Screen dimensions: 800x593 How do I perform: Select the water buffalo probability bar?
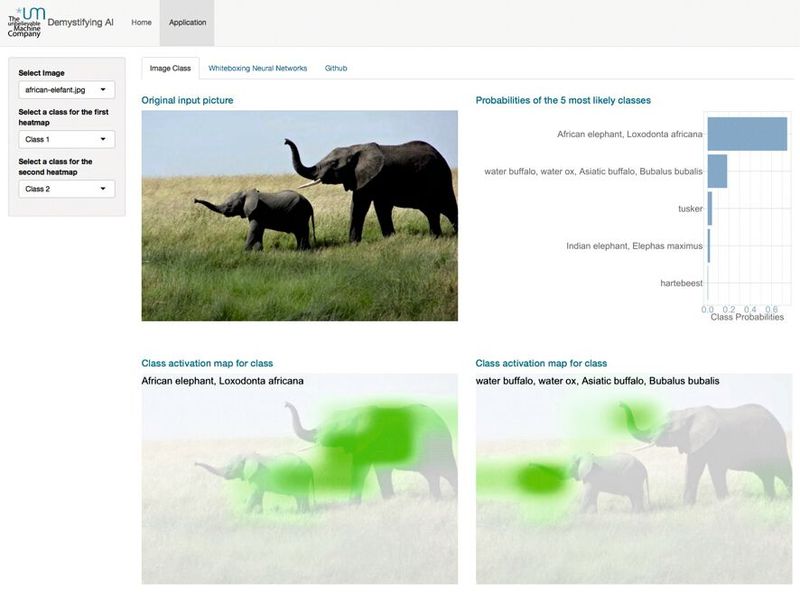717,171
